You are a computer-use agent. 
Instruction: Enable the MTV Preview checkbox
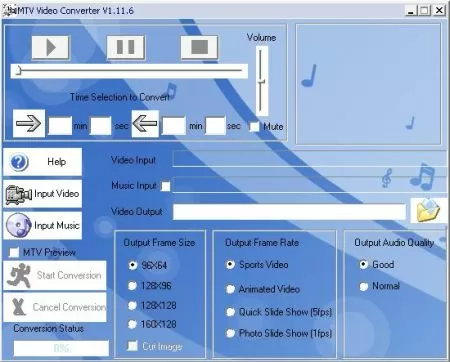pyautogui.click(x=14, y=252)
